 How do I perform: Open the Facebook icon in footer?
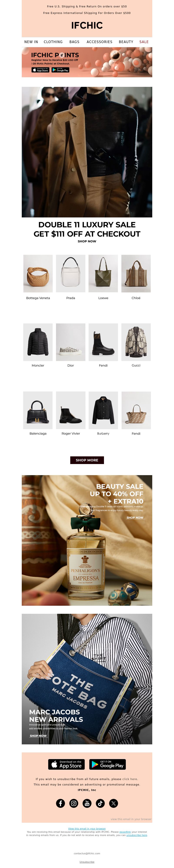pyautogui.click(x=60, y=803)
